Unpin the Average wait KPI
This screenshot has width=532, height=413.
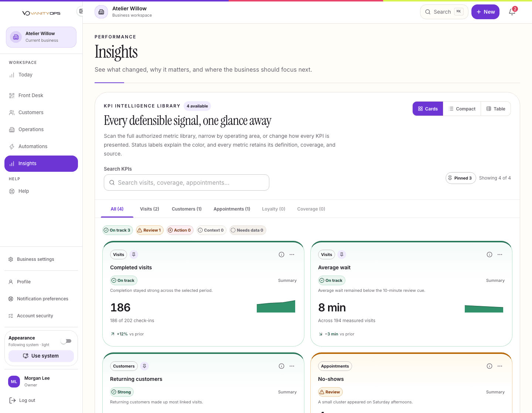point(342,255)
